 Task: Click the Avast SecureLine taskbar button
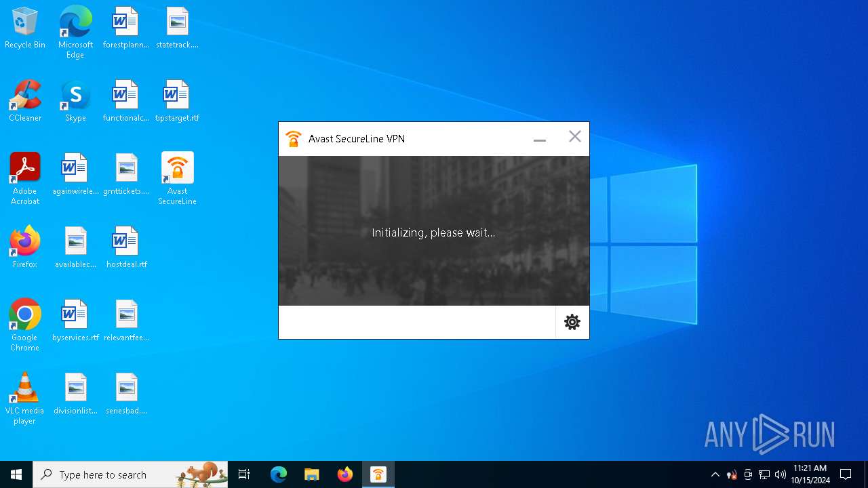(378, 474)
